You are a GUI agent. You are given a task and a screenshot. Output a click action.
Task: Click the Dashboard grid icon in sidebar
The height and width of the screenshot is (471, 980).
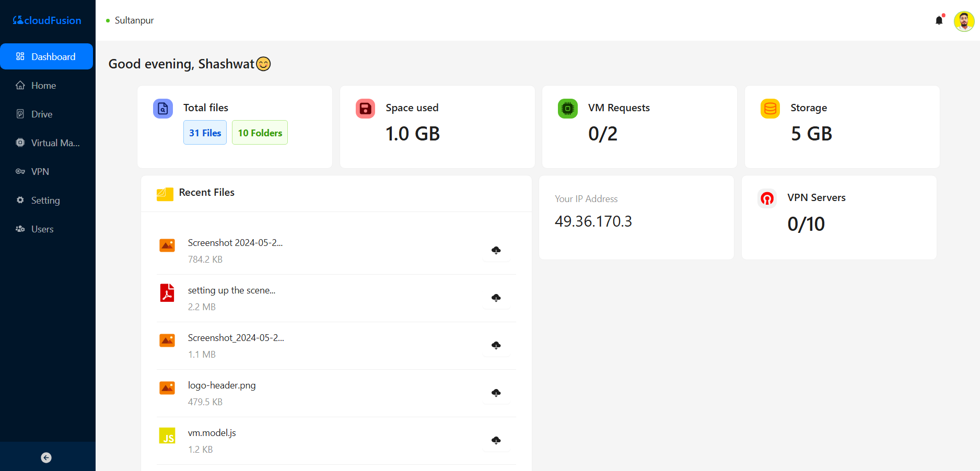(20, 56)
